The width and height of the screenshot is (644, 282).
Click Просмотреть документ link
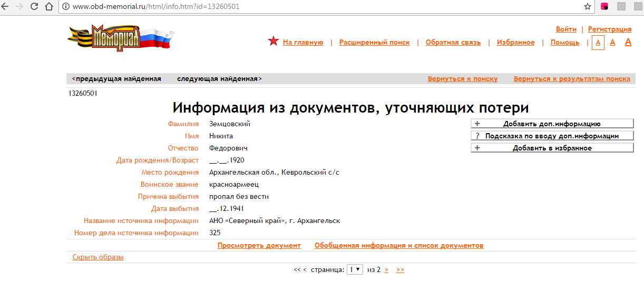click(x=259, y=246)
